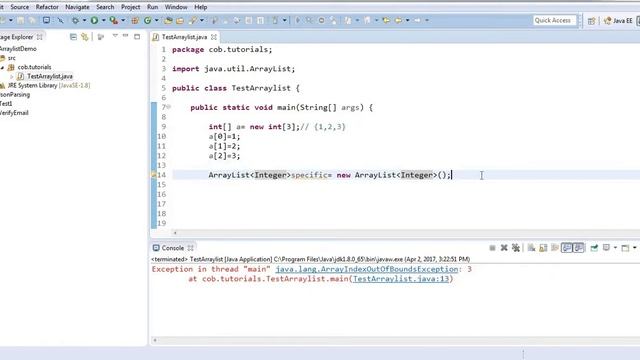Collapse the cob.tutorials package node
The image size is (640, 360).
point(2,67)
